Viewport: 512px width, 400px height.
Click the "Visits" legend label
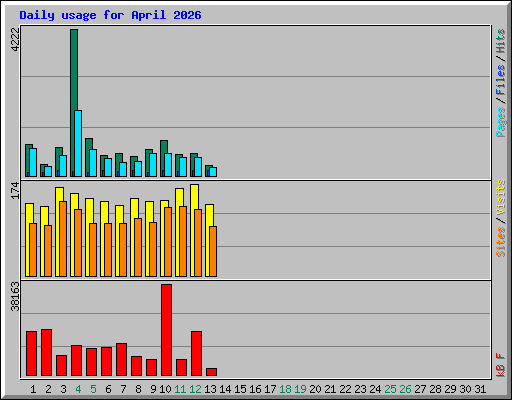[501, 197]
